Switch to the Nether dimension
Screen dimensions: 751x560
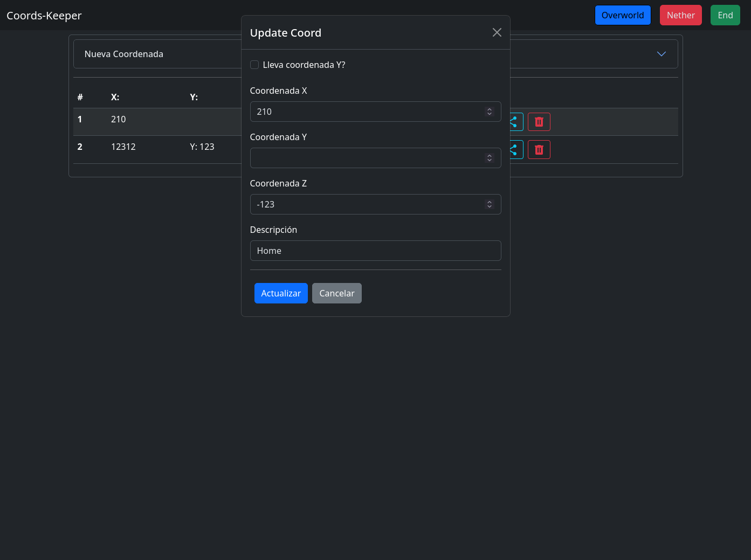[680, 15]
